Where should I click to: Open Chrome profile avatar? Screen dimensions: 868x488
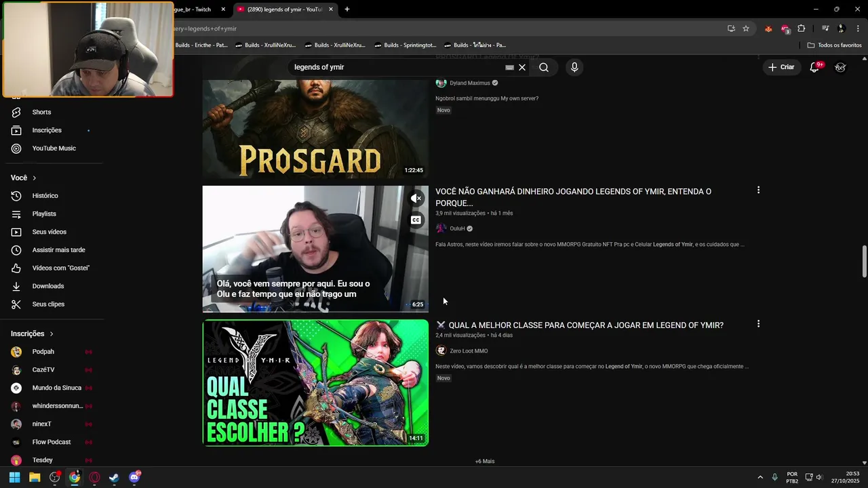coord(842,28)
